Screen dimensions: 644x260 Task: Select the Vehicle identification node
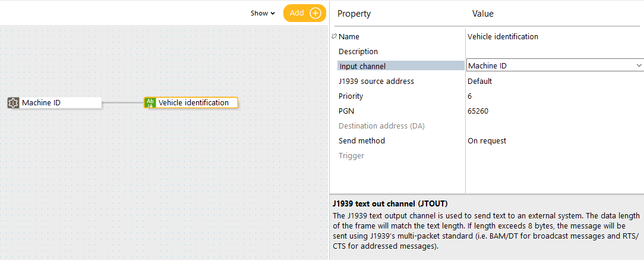pyautogui.click(x=191, y=103)
